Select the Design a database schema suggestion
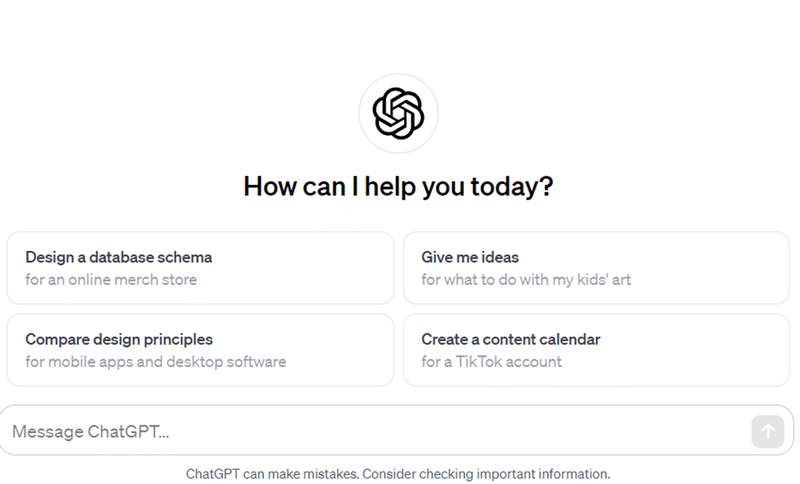Screen dimensions: 800x484 [200, 268]
